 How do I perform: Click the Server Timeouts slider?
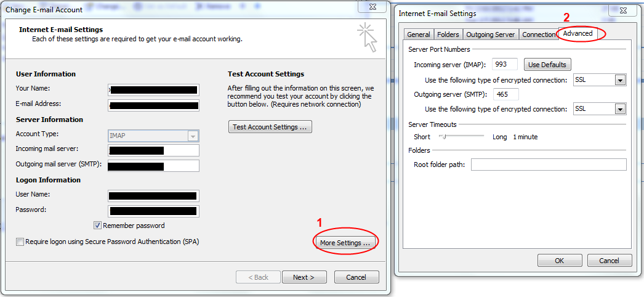(x=443, y=137)
